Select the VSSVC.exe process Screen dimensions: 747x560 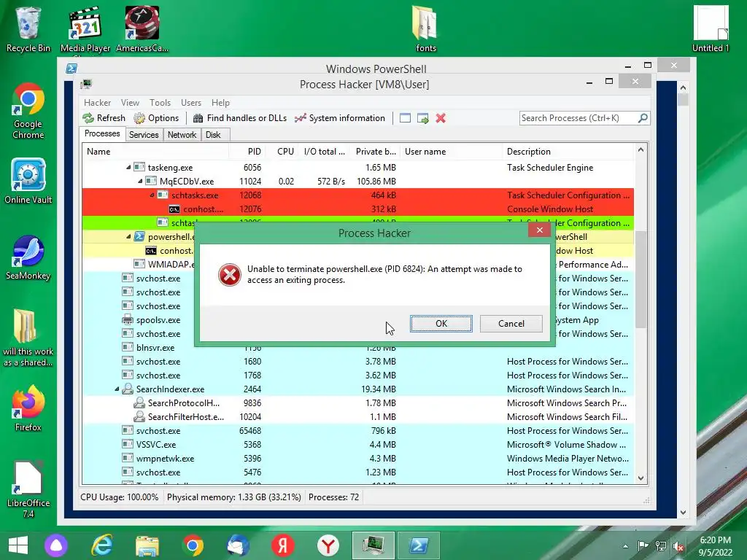[x=357, y=445]
